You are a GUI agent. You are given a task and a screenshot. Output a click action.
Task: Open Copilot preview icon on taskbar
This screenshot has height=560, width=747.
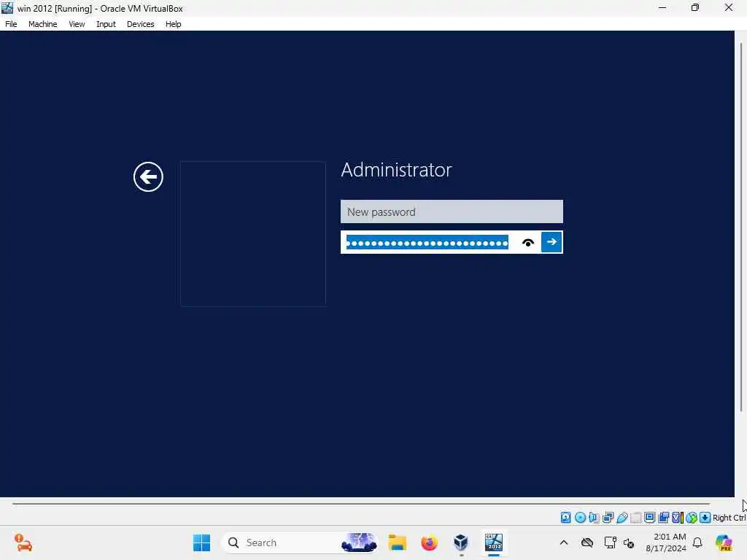(724, 542)
